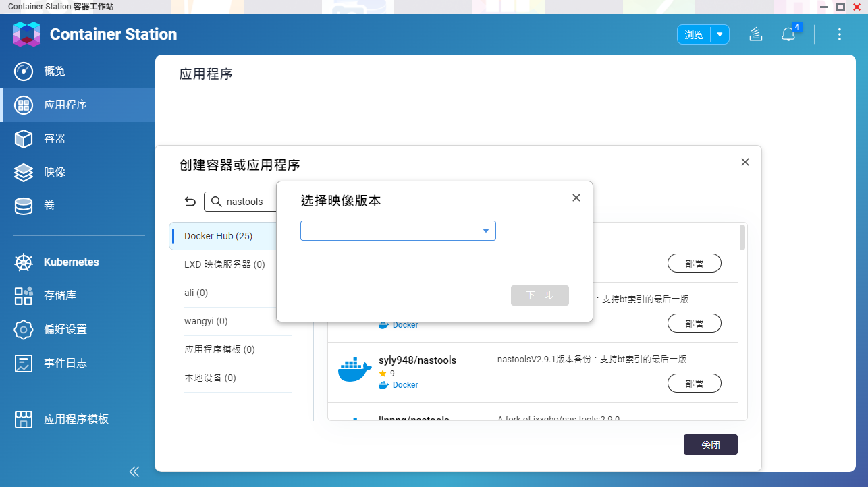This screenshot has width=868, height=487.
Task: Open the stacked-layers icon in header
Action: click(756, 34)
